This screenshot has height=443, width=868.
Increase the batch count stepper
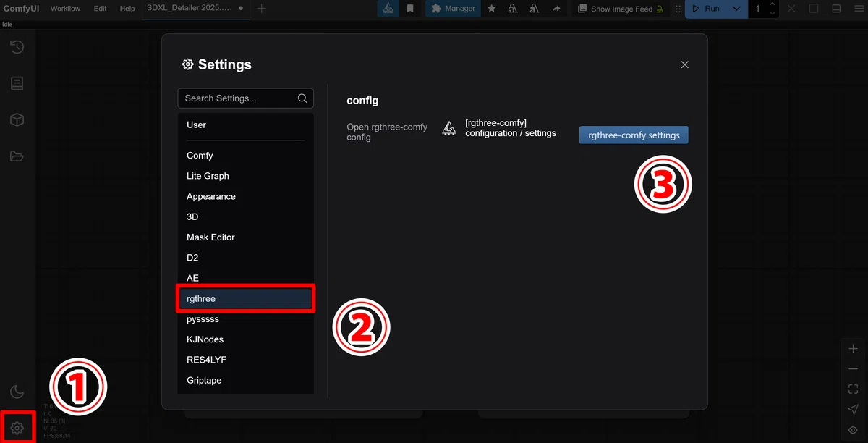tap(772, 4)
